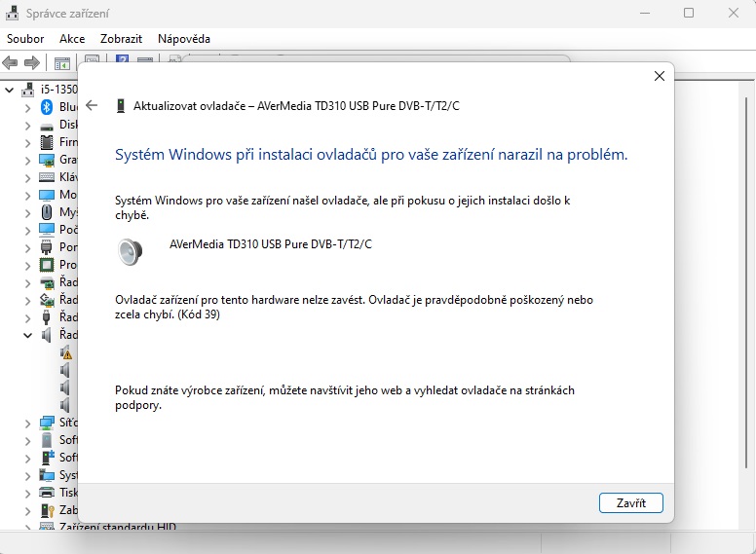Select the keyboard category icon
Screen dimensions: 756x554
point(46,177)
